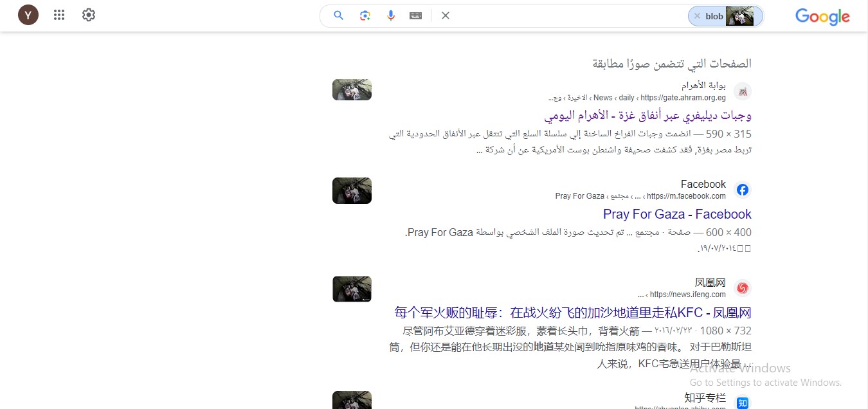This screenshot has width=868, height=409.
Task: Open thumbnail of the Ahram result
Action: coord(352,89)
